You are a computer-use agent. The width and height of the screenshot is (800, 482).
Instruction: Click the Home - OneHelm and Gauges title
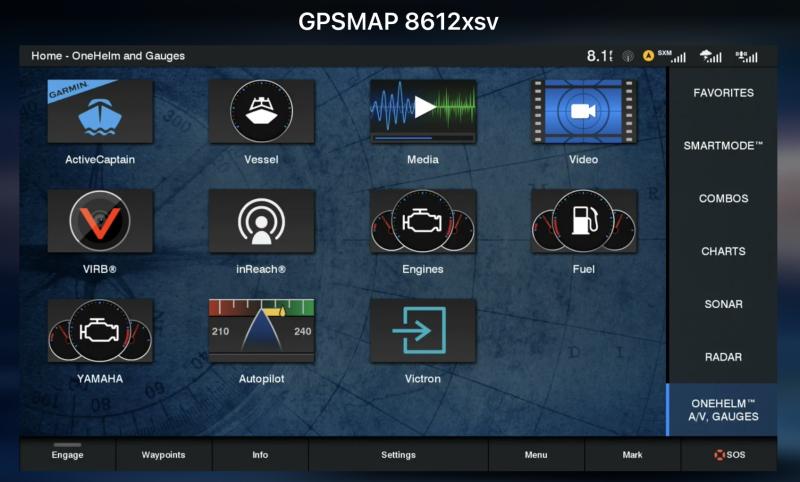(108, 56)
